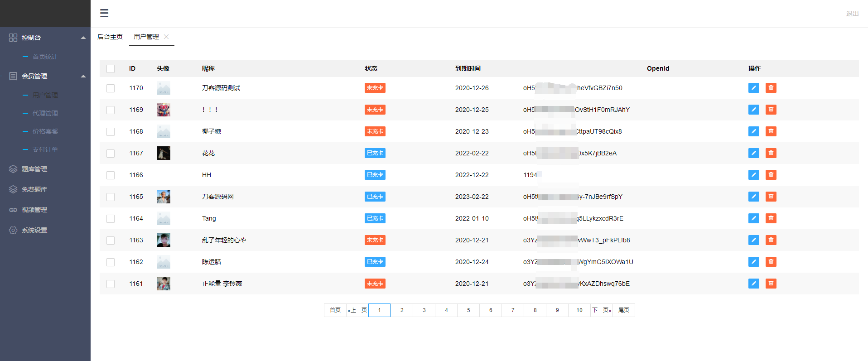Edit user 1163 with pencil icon
Screen dimensions: 868x361
tap(754, 240)
